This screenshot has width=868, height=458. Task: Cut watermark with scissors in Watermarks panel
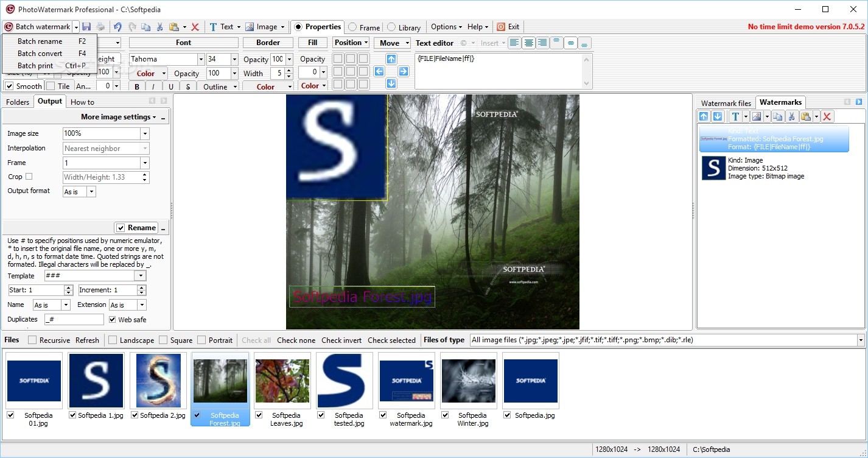point(791,116)
